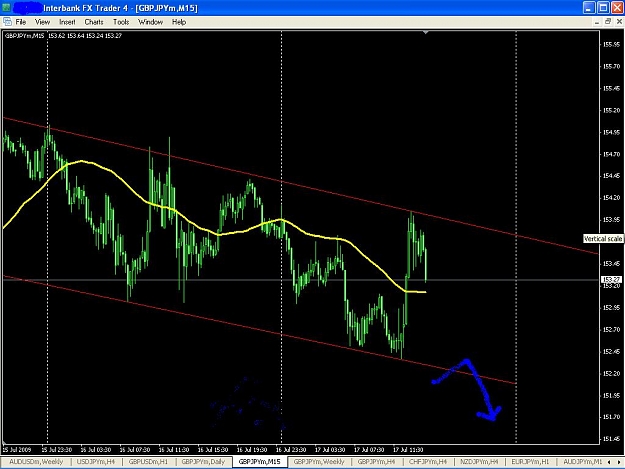This screenshot has height=469, width=625.
Task: Switch to the USDJPYm,H4 chart tab
Action: [96, 462]
